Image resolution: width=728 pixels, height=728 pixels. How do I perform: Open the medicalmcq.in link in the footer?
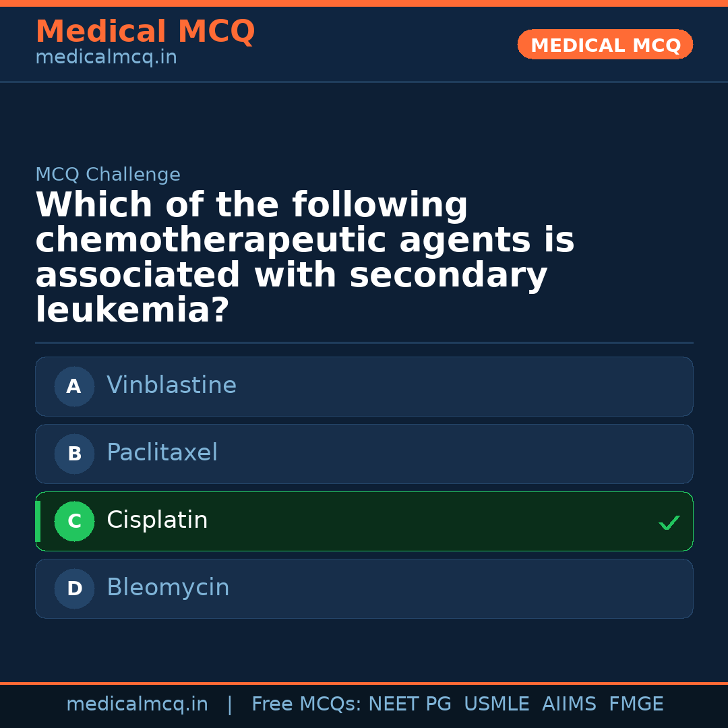pos(137,704)
